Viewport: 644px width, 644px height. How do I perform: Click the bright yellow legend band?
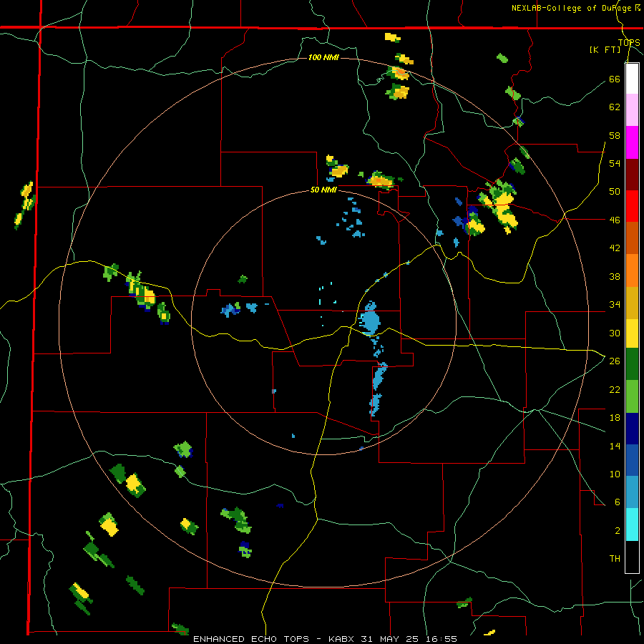[632, 333]
